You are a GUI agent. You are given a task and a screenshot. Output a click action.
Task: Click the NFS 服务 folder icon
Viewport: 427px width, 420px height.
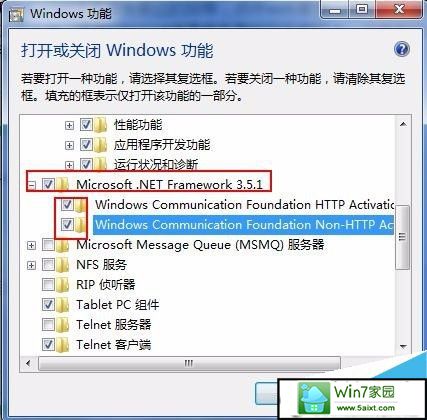tap(63, 265)
